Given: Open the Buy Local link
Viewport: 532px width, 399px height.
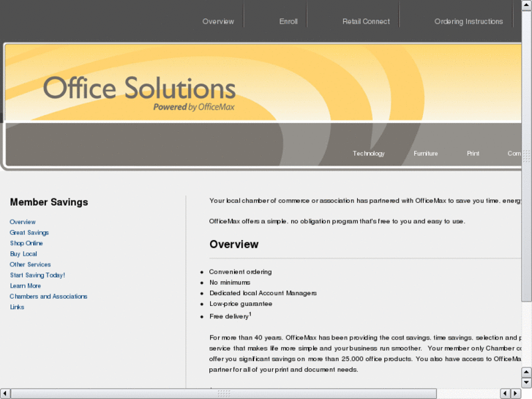Looking at the screenshot, I should tap(23, 253).
